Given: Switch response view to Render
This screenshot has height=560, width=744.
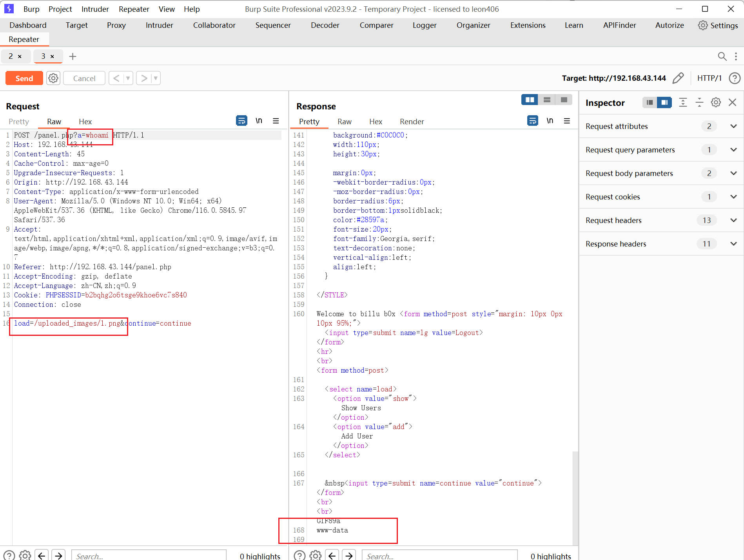Looking at the screenshot, I should (x=412, y=121).
